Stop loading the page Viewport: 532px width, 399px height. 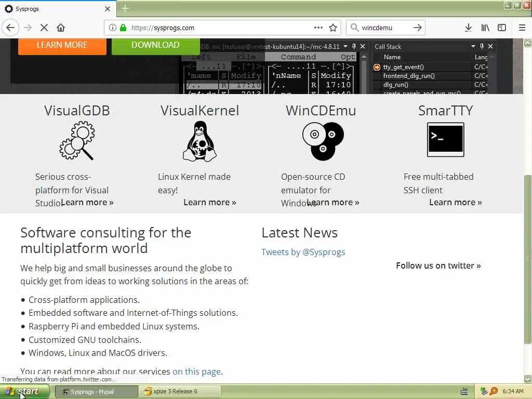click(44, 28)
